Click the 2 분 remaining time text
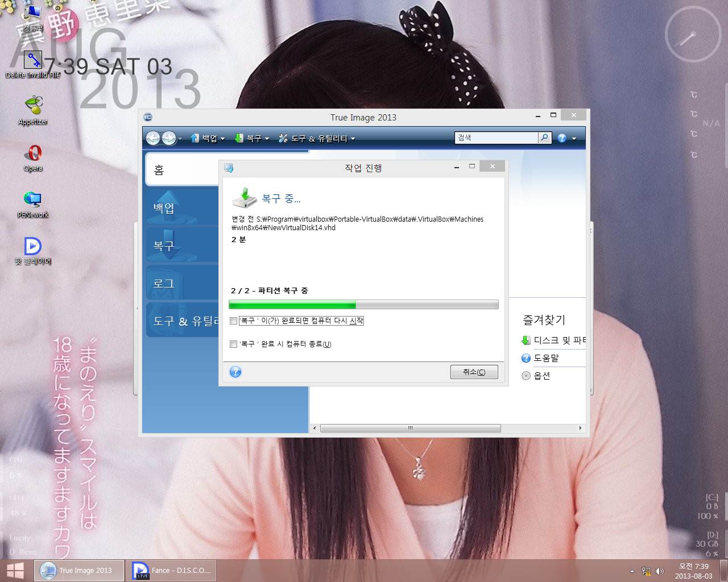 point(239,240)
